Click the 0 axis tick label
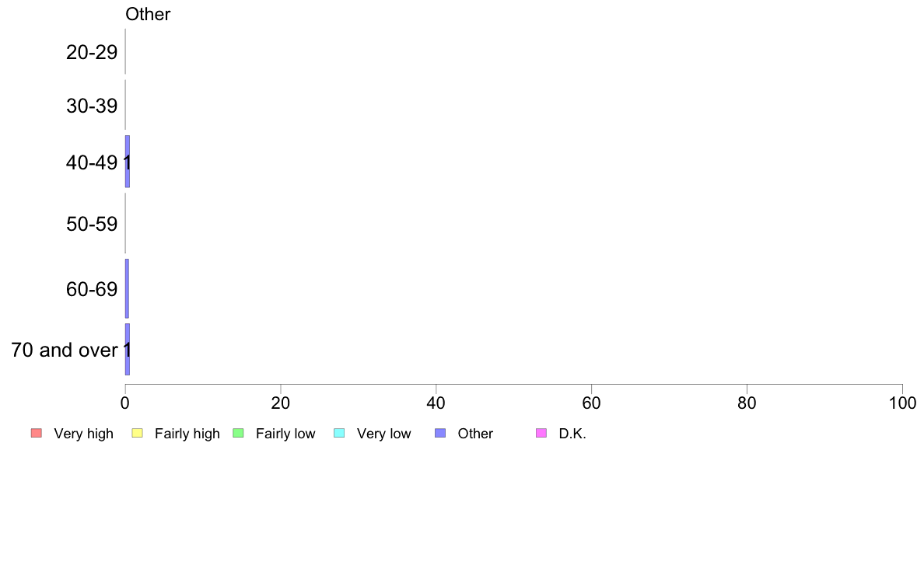This screenshot has width=924, height=572. click(125, 403)
